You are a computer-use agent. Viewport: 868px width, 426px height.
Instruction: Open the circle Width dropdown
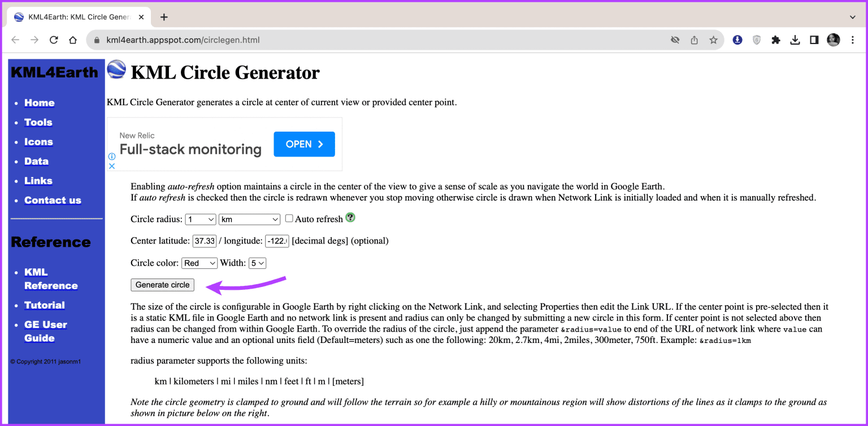pyautogui.click(x=257, y=263)
